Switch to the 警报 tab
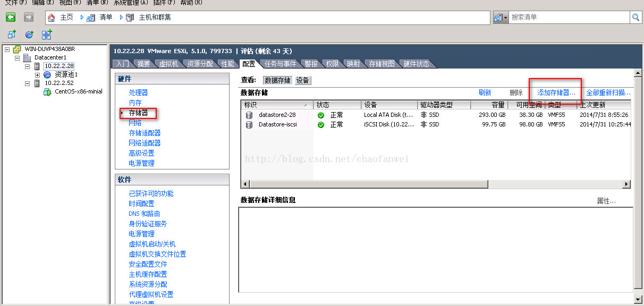This screenshot has height=306, width=644. [311, 64]
